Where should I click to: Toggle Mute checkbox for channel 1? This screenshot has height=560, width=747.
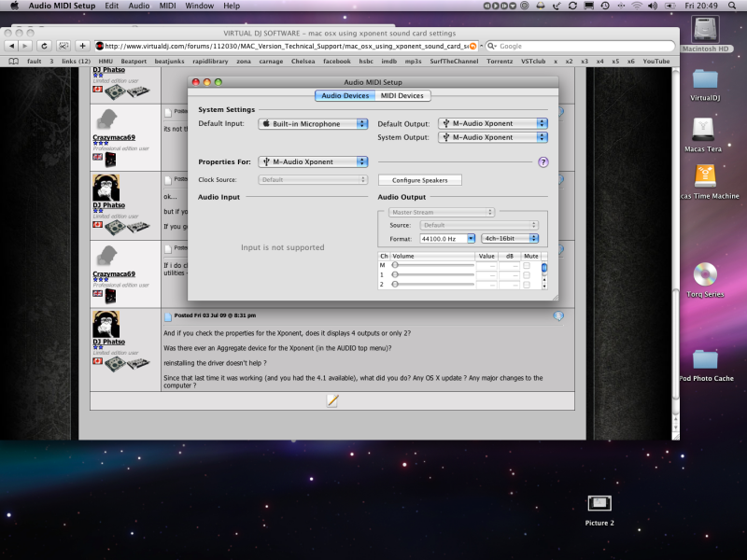click(527, 274)
